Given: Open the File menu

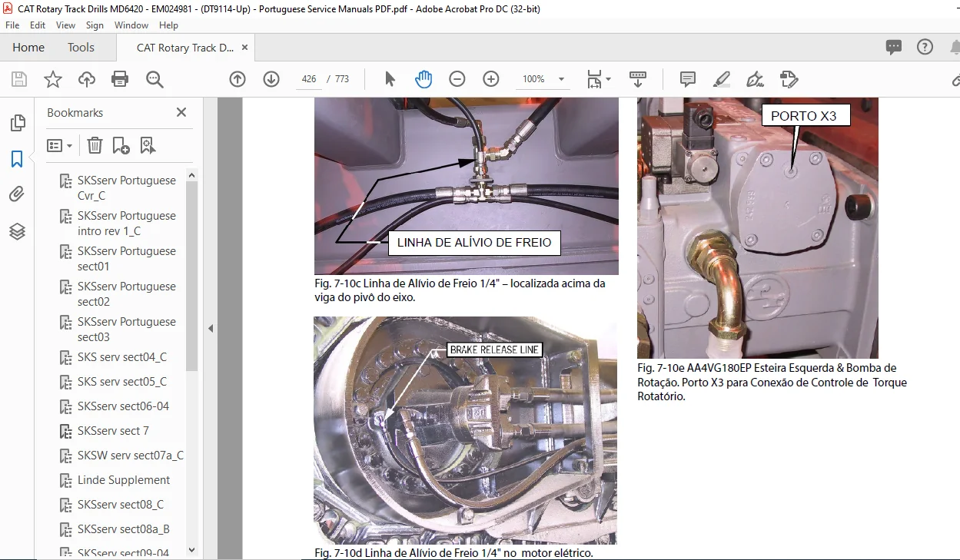Looking at the screenshot, I should point(12,25).
